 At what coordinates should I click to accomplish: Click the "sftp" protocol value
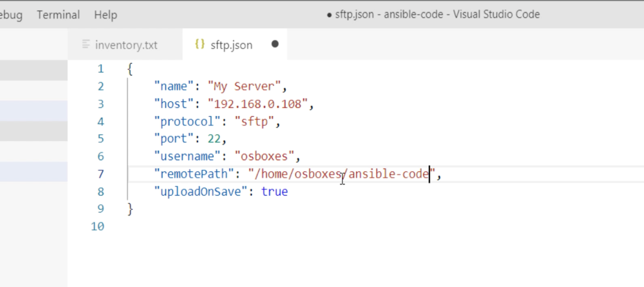coord(255,122)
